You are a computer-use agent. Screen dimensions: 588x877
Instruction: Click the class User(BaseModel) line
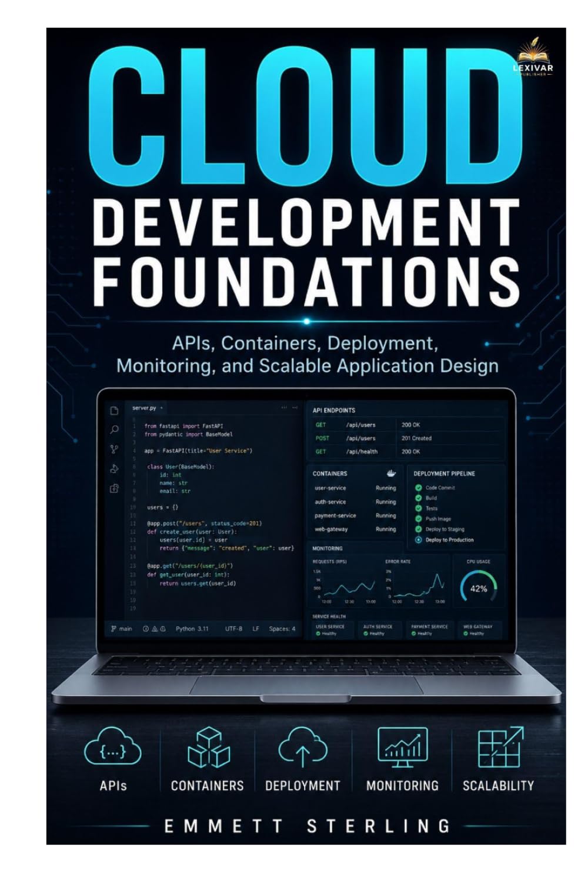[181, 466]
